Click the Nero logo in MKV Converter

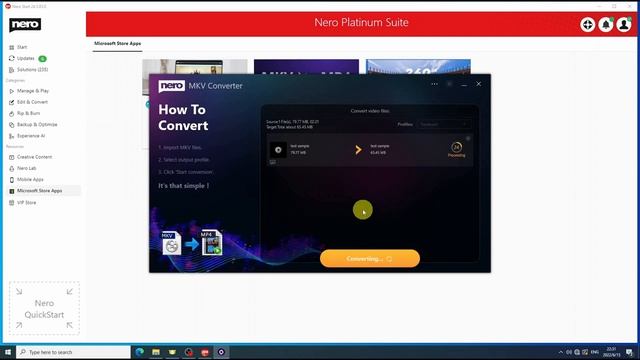click(171, 86)
